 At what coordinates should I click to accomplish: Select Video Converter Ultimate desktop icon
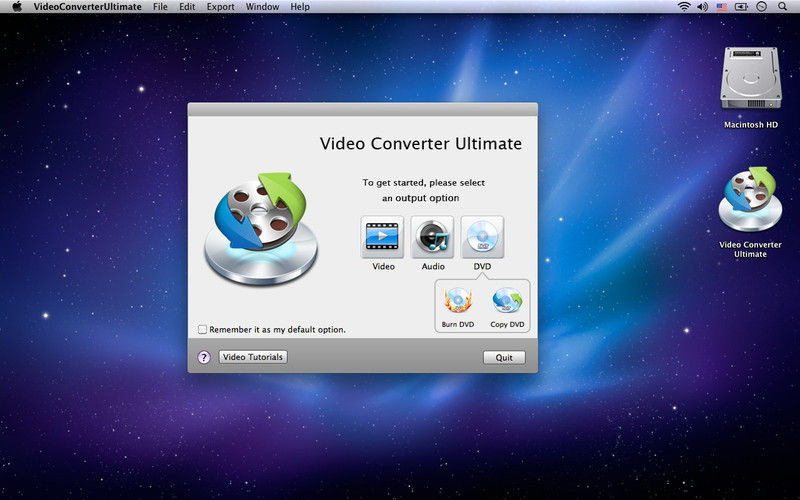click(750, 199)
